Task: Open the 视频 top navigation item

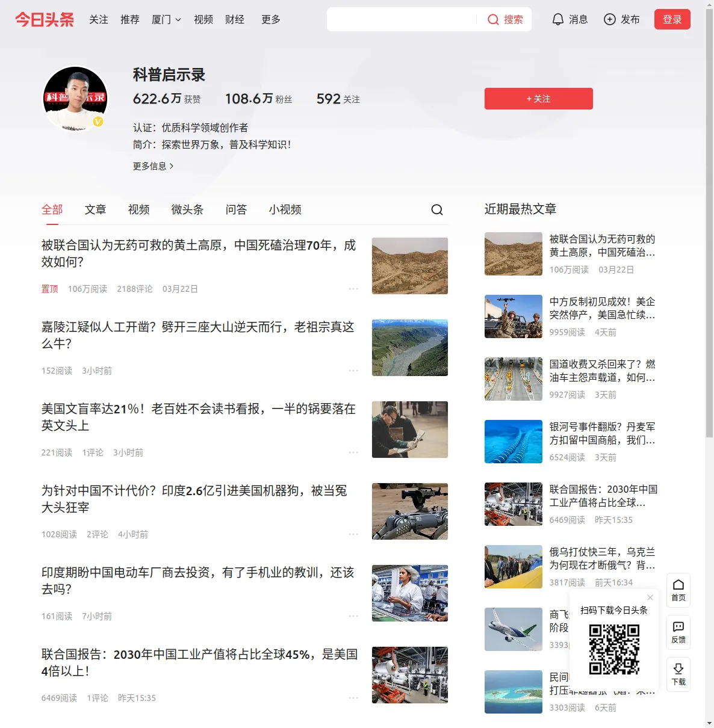Action: [203, 20]
